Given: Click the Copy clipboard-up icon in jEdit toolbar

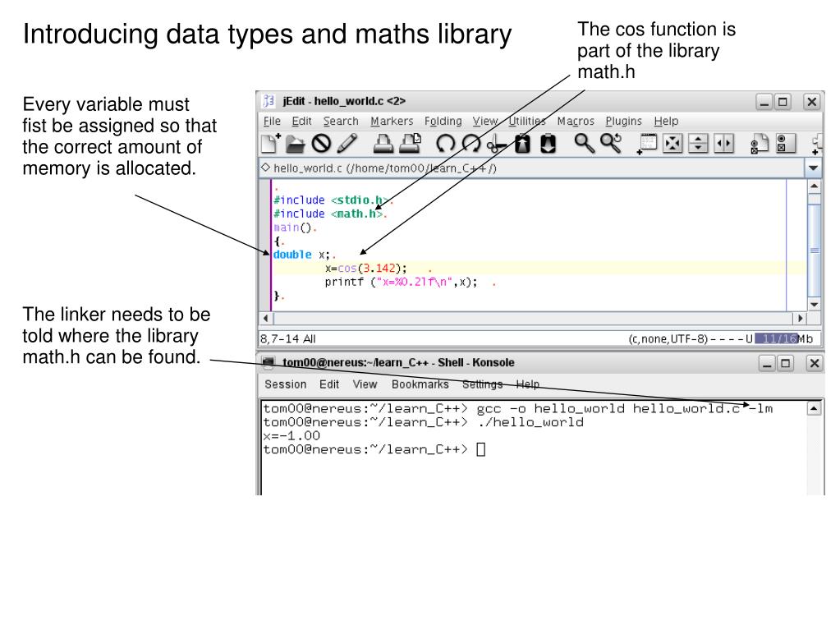Looking at the screenshot, I should 522,144.
